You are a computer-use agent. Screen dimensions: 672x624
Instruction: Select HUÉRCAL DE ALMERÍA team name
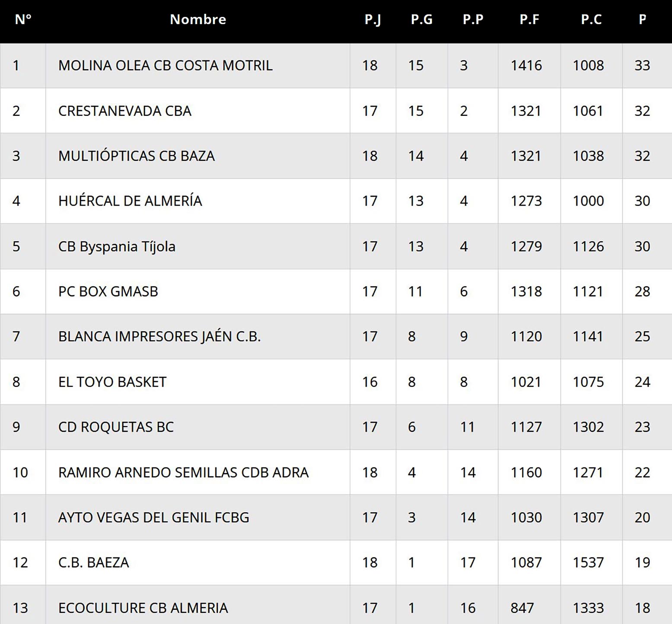tap(130, 201)
